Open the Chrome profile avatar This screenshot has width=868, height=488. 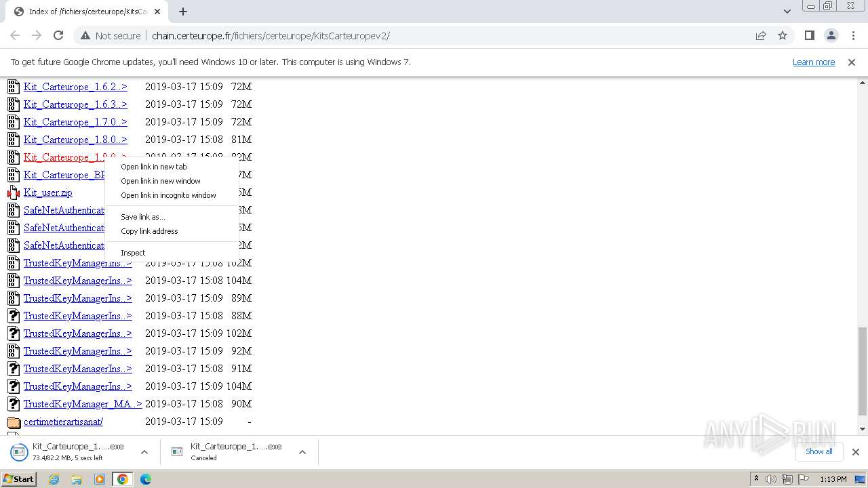831,35
